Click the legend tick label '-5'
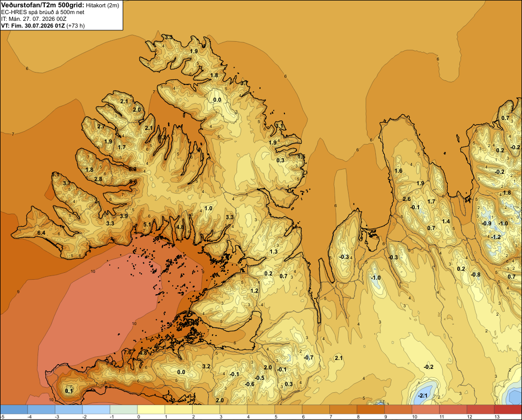Image resolution: width=522 pixels, height=420 pixels. pyautogui.click(x=2, y=417)
